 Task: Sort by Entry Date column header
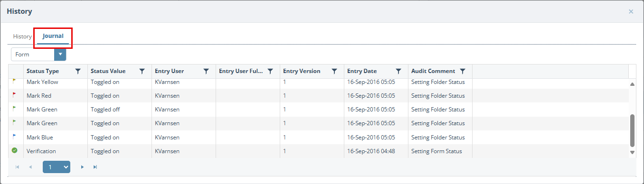coord(362,71)
